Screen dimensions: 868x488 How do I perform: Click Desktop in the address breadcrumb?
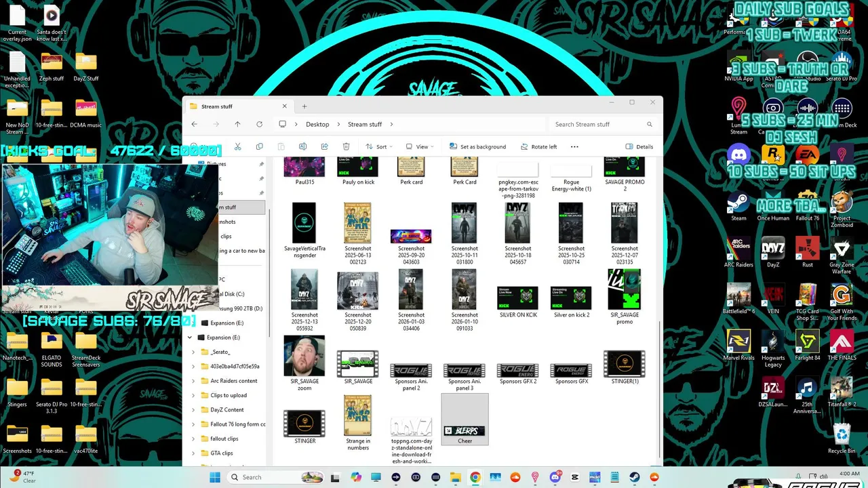pos(317,124)
